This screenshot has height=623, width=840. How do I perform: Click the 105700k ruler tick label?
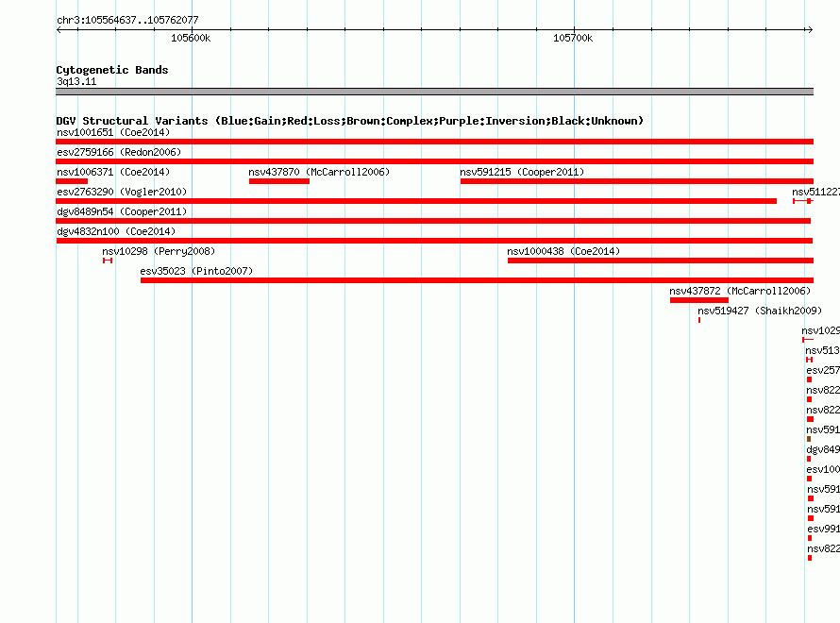pyautogui.click(x=573, y=38)
